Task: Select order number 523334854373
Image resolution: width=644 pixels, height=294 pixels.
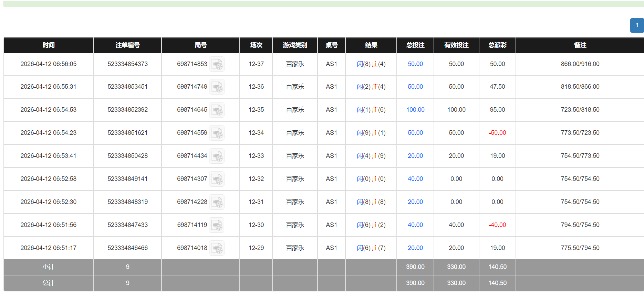Action: click(127, 64)
